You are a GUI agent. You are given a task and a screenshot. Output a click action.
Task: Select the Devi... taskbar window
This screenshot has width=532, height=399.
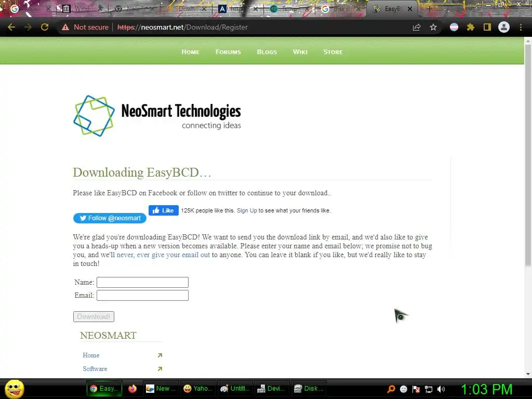[x=271, y=389]
